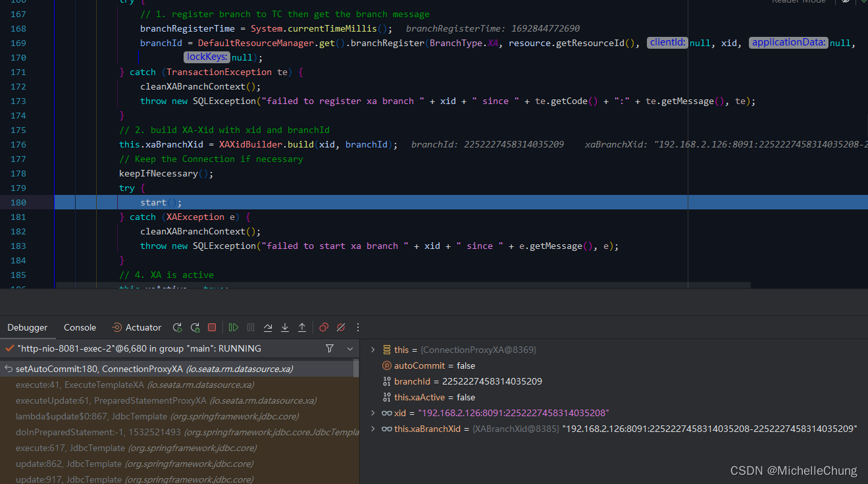This screenshot has height=484, width=868.
Task: Click the Step Out icon
Action: [x=302, y=327]
